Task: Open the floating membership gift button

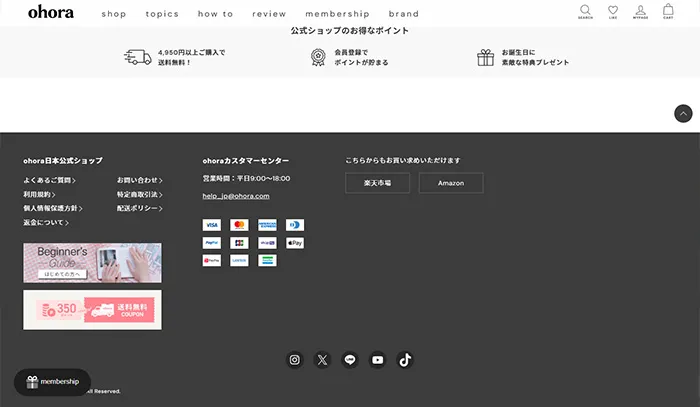Action: [52, 382]
